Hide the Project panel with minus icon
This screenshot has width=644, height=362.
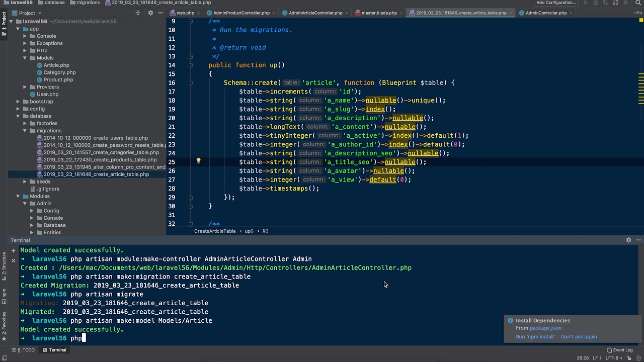[x=160, y=13]
